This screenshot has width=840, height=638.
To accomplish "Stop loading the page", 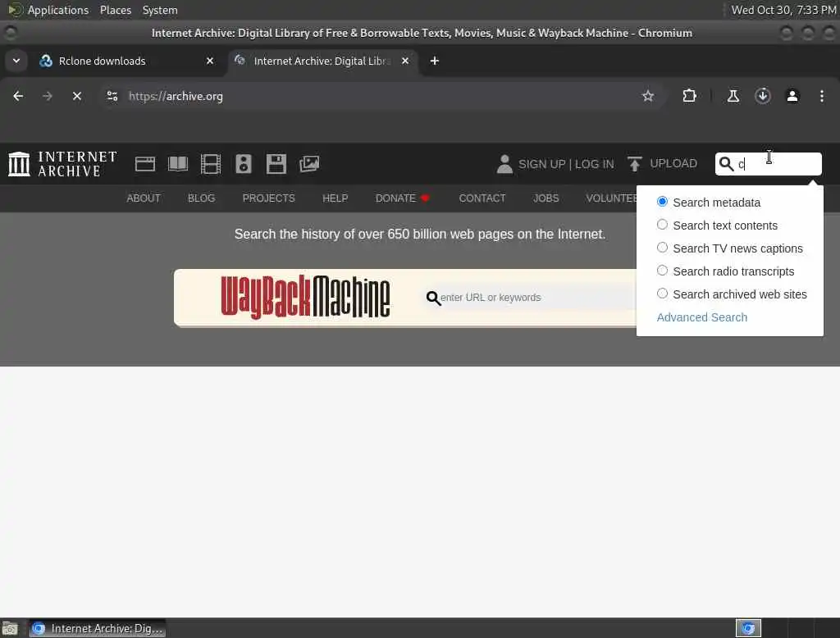I will [x=77, y=96].
